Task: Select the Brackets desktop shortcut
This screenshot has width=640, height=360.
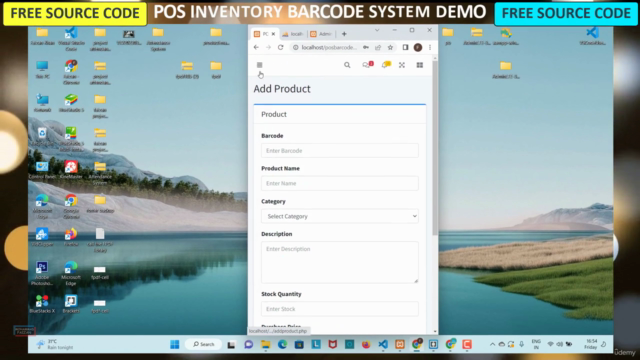Action: 71,304
